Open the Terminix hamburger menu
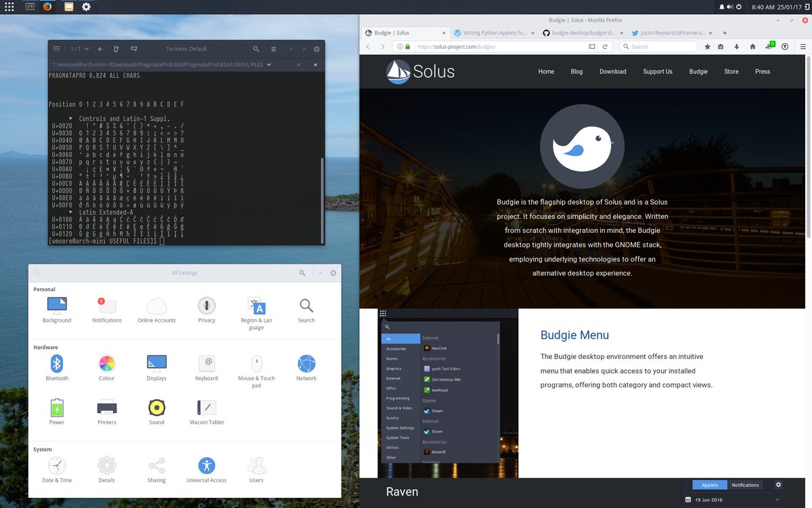Viewport: 812px width, 508px height. click(273, 49)
